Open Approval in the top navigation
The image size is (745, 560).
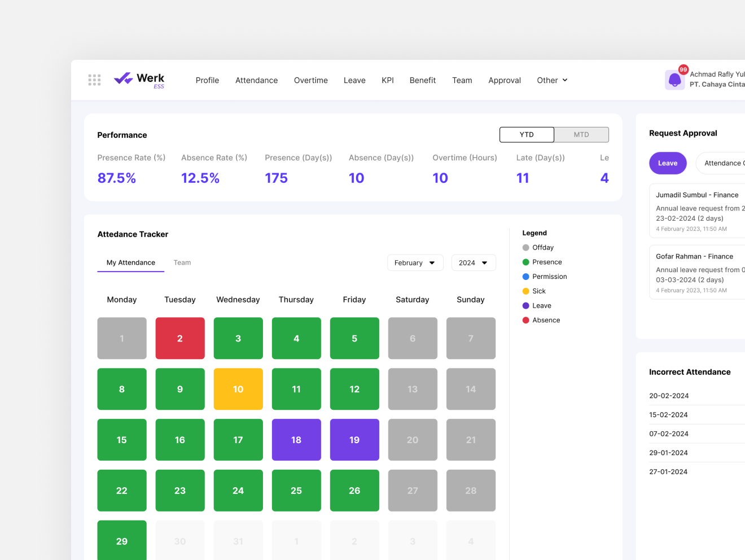(505, 80)
